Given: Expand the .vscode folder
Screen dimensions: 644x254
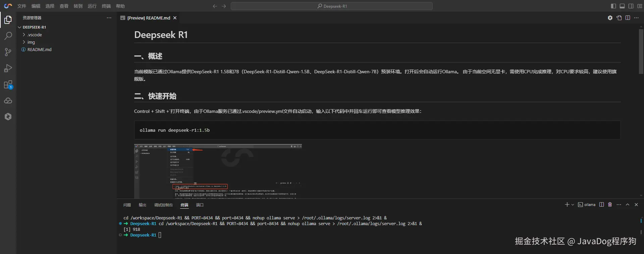Looking at the screenshot, I should [66, 35].
